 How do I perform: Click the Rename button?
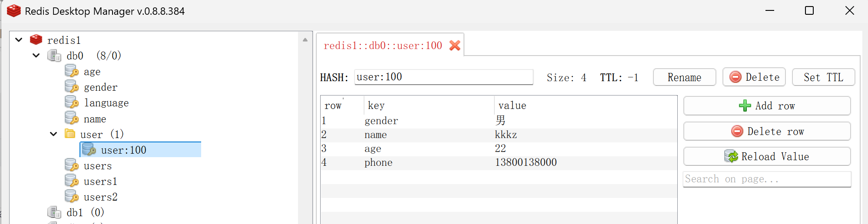click(684, 77)
